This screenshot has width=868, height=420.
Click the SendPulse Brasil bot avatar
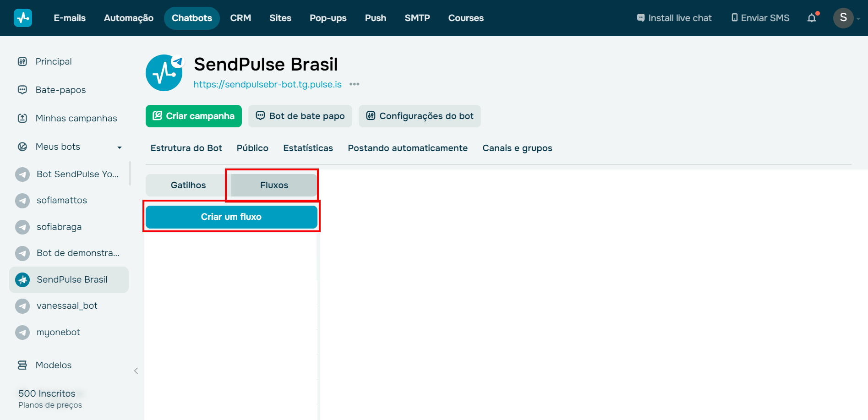pos(164,73)
